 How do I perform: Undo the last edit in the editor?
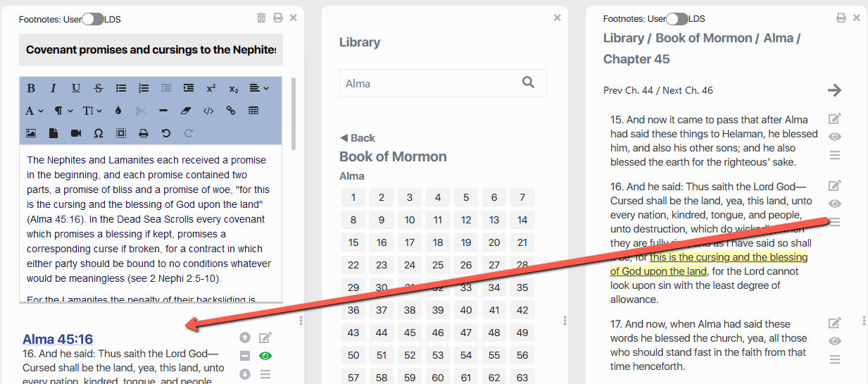[166, 133]
